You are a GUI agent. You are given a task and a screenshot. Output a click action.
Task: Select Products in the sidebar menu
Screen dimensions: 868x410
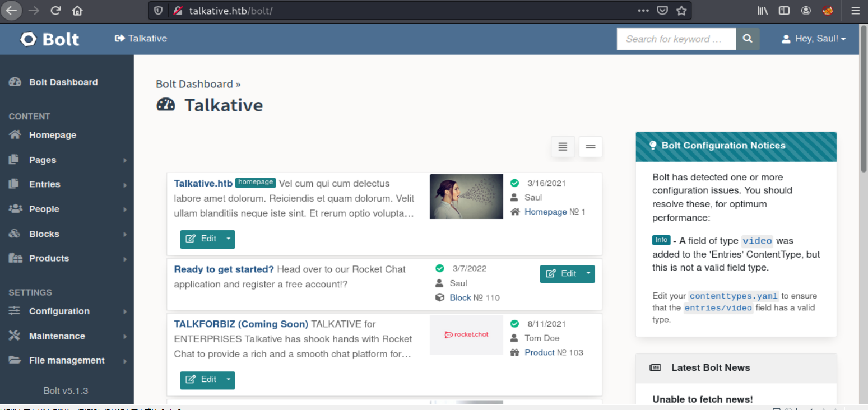49,258
